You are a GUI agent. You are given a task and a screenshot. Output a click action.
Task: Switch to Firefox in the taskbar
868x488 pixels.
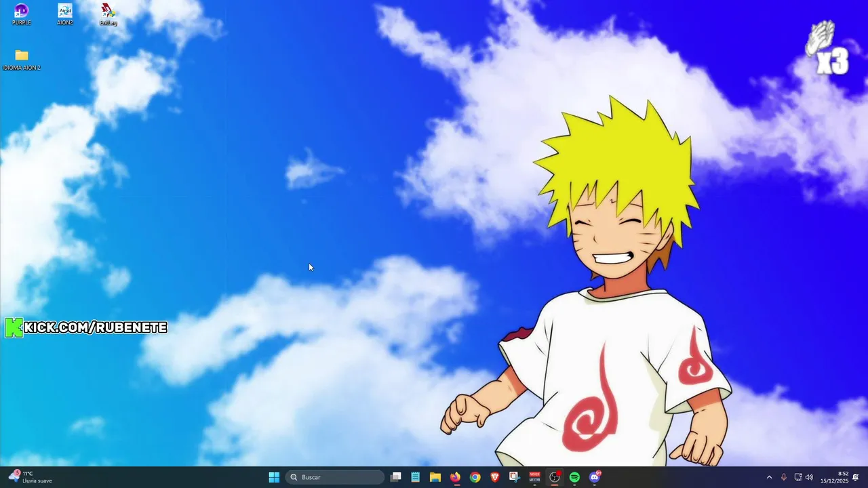[455, 477]
